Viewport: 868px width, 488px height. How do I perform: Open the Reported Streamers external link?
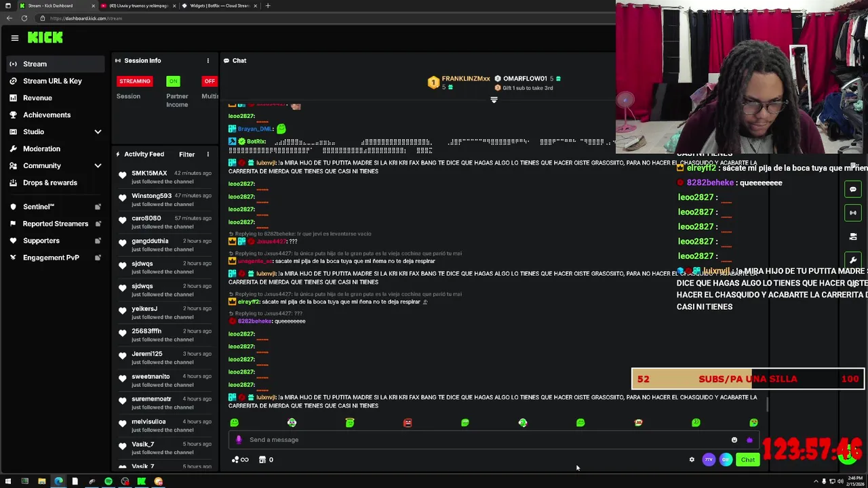(56, 224)
